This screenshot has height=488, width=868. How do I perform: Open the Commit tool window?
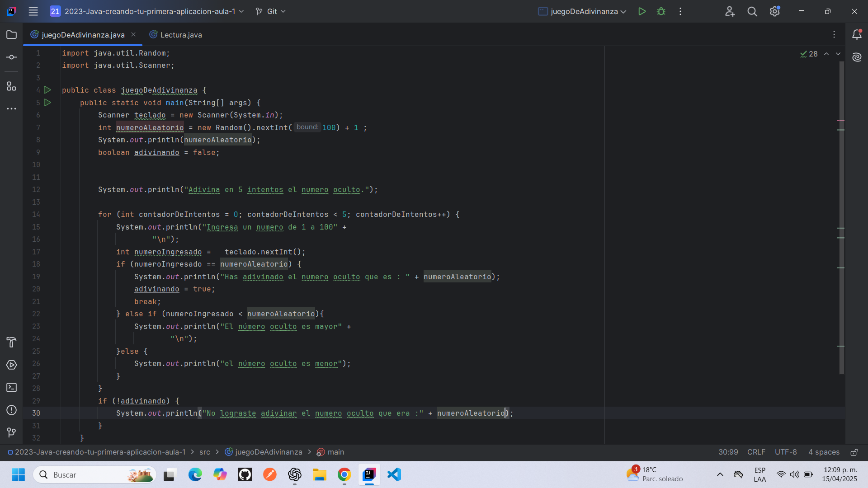click(12, 57)
